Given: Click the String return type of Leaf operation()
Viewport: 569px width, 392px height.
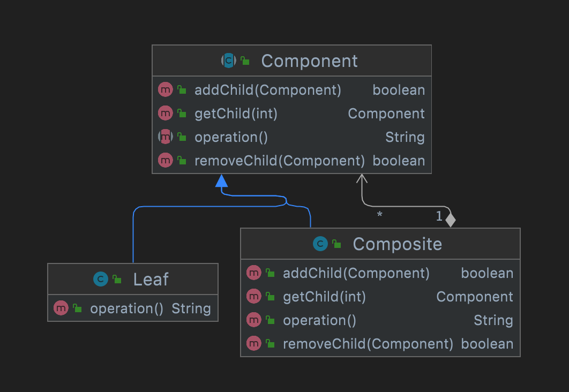Looking at the screenshot, I should click(191, 308).
